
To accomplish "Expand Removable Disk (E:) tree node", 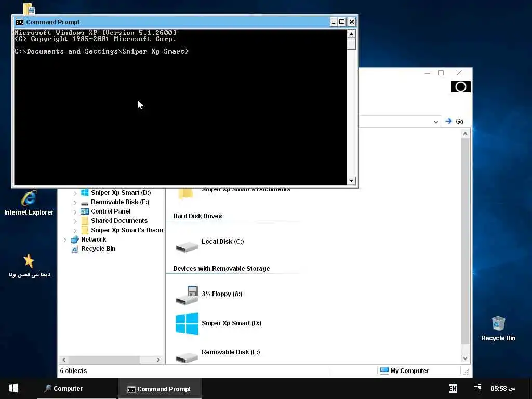I will [75, 203].
